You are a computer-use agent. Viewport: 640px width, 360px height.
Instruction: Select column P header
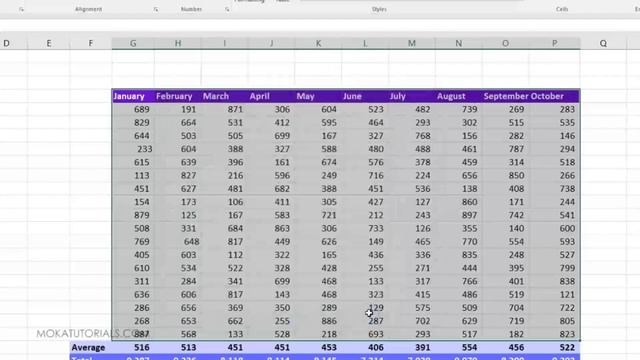(x=554, y=43)
